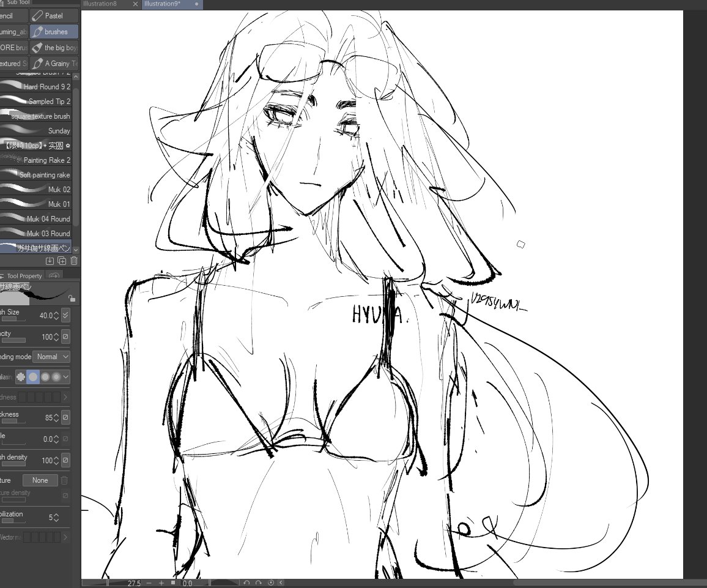Viewport: 707px width, 588px height.
Task: Select the Muk 03 Round brush
Action: tap(35, 233)
